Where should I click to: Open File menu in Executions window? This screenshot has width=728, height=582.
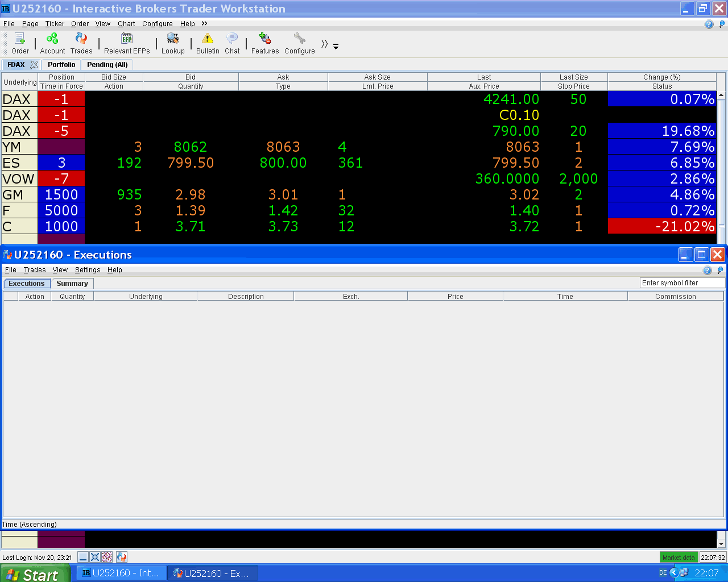pos(11,270)
